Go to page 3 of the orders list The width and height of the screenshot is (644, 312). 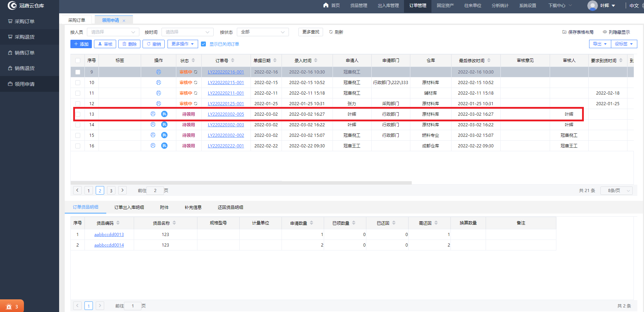(111, 191)
